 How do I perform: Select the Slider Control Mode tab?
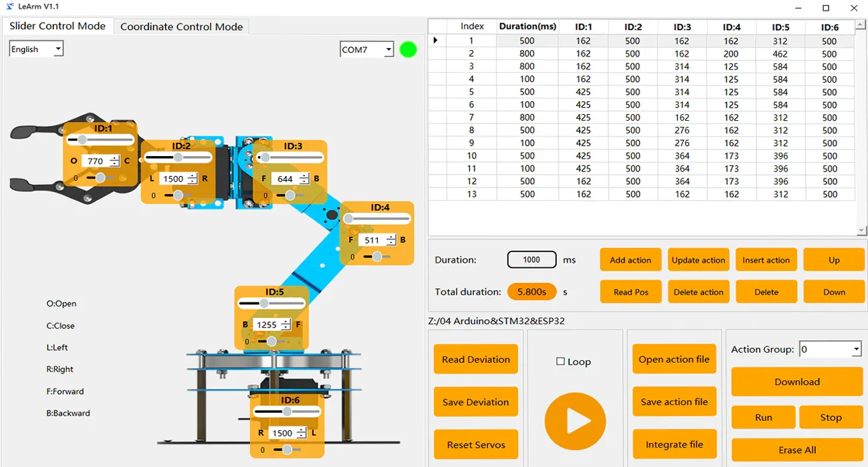point(57,26)
